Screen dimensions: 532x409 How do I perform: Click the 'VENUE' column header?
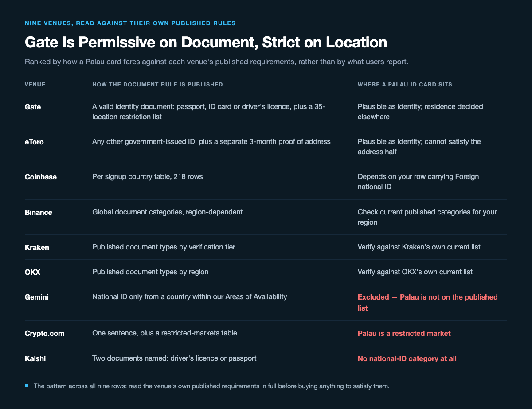(x=35, y=84)
